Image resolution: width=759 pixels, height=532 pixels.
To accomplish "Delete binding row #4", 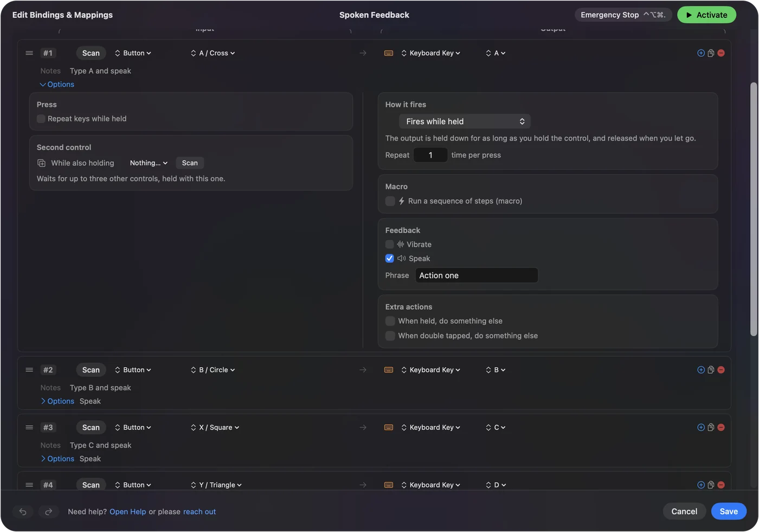I will (x=721, y=485).
